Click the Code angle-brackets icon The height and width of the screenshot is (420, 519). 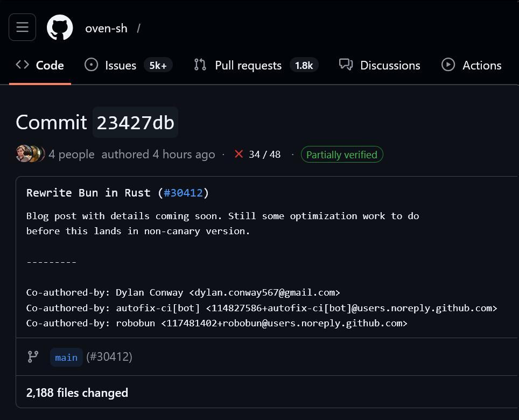tap(22, 65)
